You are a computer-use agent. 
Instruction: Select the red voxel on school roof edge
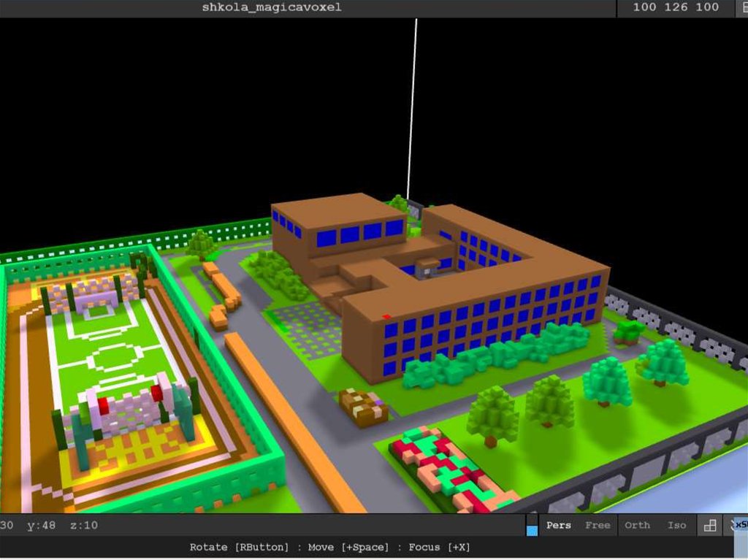tap(386, 317)
